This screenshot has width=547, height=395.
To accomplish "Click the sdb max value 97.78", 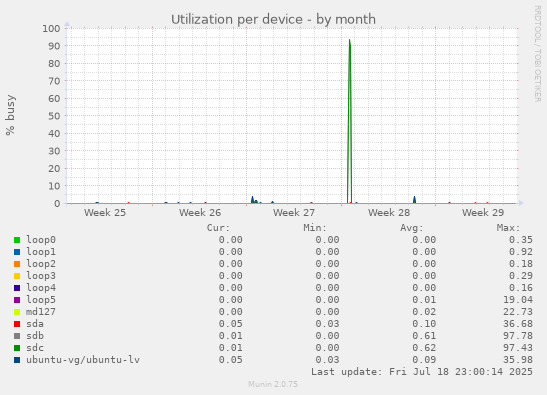I will (x=518, y=336).
